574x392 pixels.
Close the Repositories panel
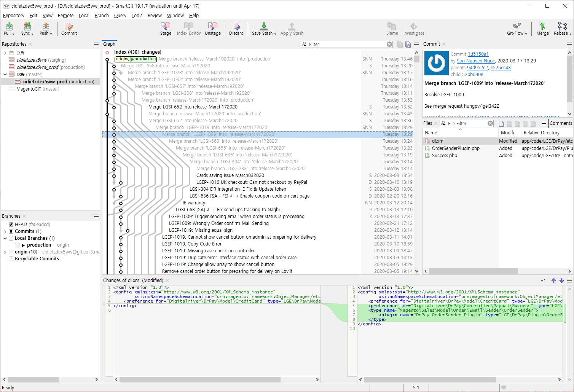click(x=30, y=44)
